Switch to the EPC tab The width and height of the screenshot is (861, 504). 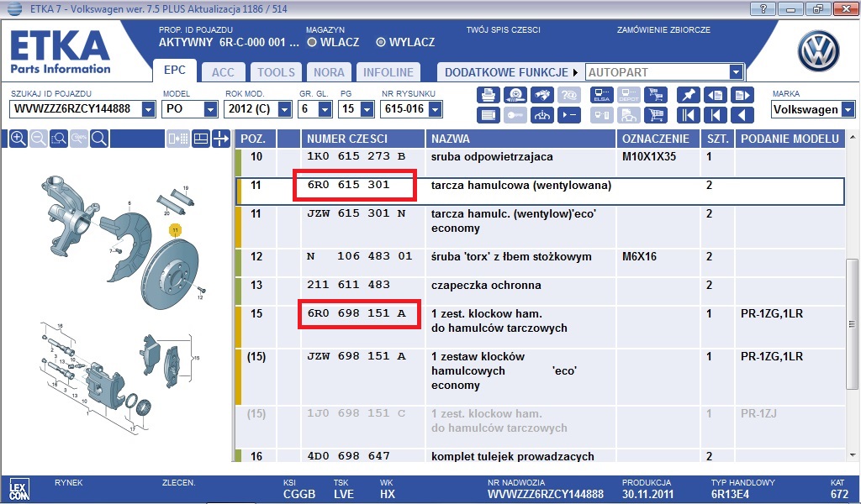point(175,71)
